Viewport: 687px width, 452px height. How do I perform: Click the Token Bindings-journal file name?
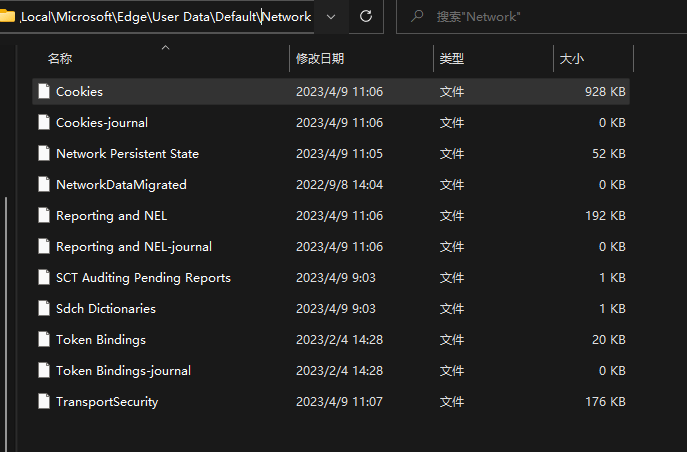124,371
